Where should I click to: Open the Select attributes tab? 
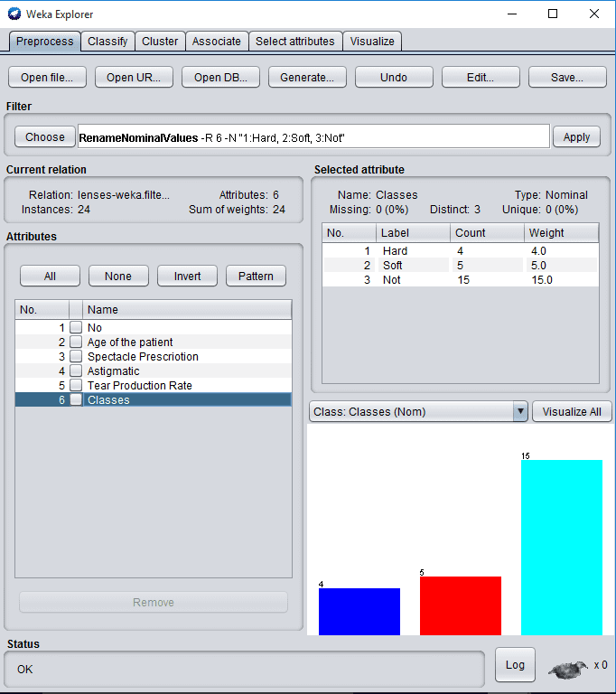pos(295,42)
